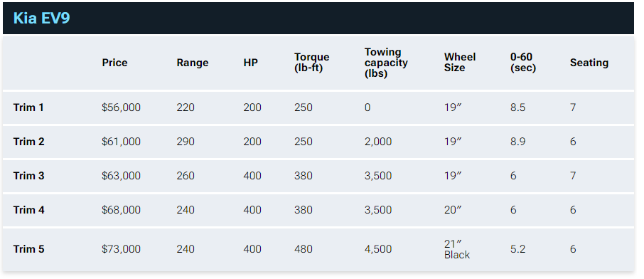Click the Seating column header
Image resolution: width=644 pixels, height=279 pixels.
coord(589,63)
